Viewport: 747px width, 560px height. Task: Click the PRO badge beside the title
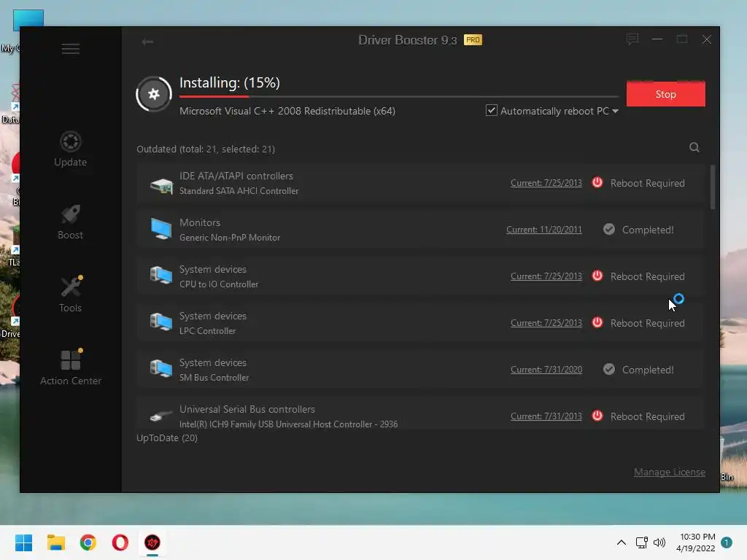point(473,40)
